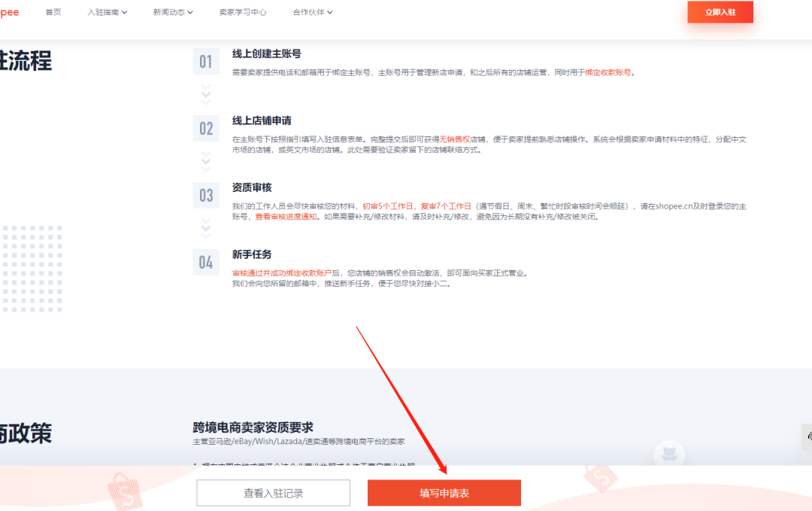Click the step 03 number badge

click(x=205, y=196)
